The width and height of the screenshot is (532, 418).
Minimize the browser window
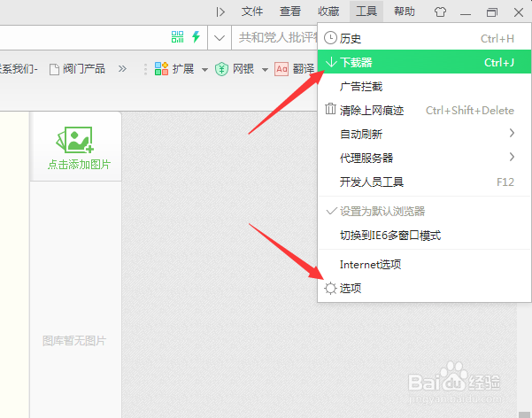(466, 14)
